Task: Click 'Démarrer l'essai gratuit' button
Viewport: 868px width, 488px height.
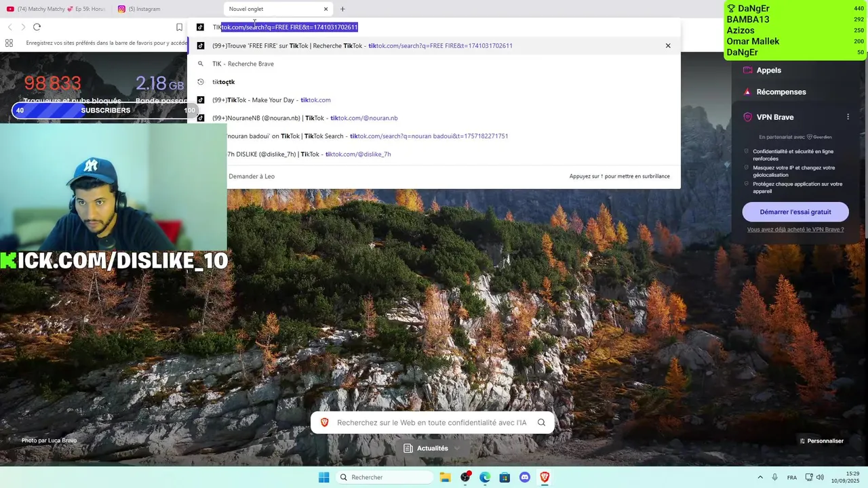Action: (795, 211)
